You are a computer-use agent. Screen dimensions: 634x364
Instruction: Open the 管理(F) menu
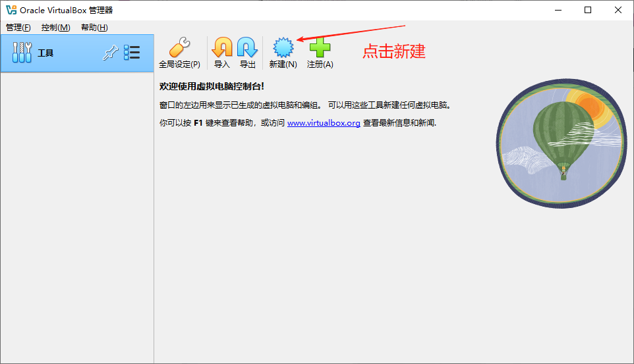tap(18, 28)
